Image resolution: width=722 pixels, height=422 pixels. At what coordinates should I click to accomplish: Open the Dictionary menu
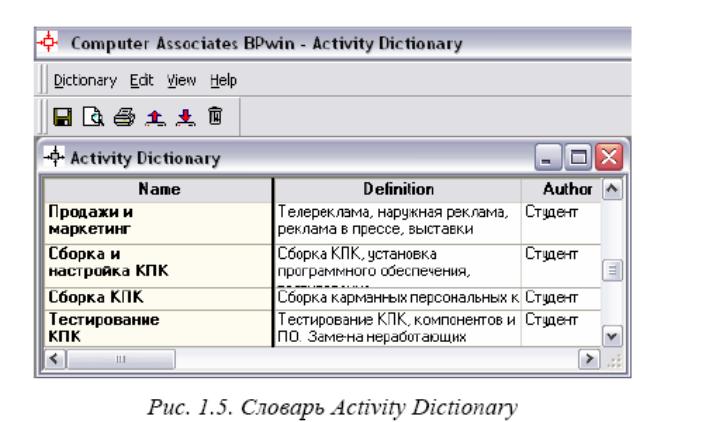tap(85, 80)
